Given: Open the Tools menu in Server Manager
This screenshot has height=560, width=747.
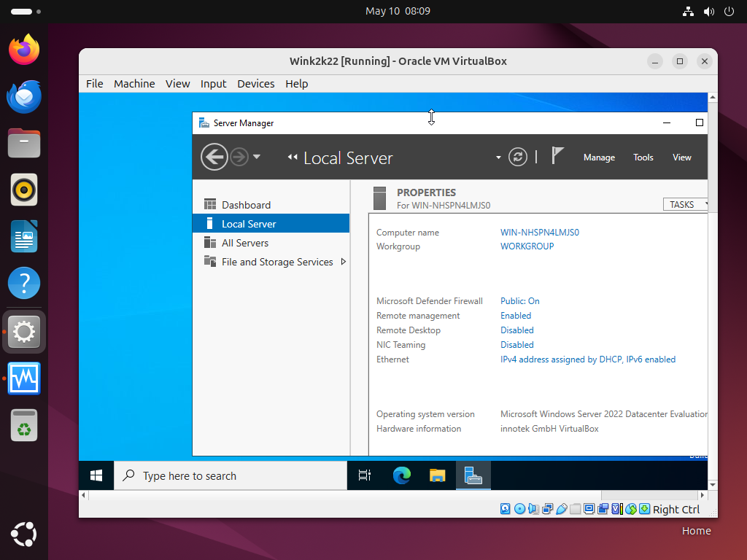Looking at the screenshot, I should pos(643,157).
